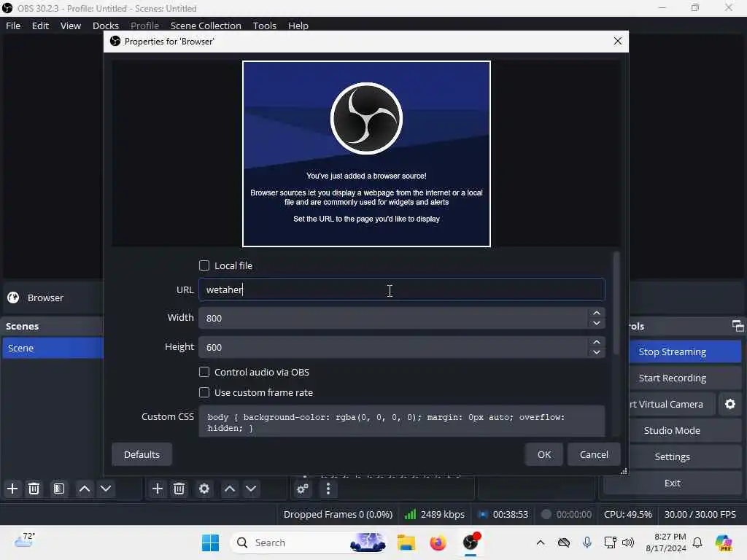747x560 pixels.
Task: Click the Height value field
Action: pos(393,347)
